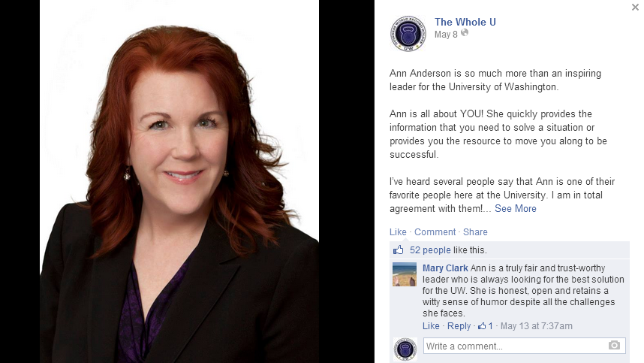Share this post
Screen dimensions: 644x363
[x=475, y=232]
